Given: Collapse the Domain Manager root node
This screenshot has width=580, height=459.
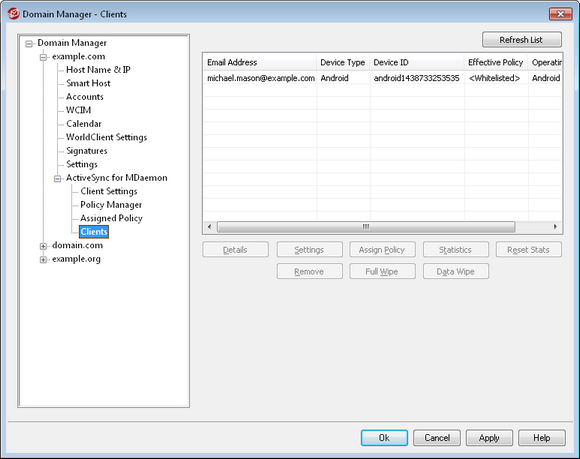Looking at the screenshot, I should pyautogui.click(x=29, y=44).
